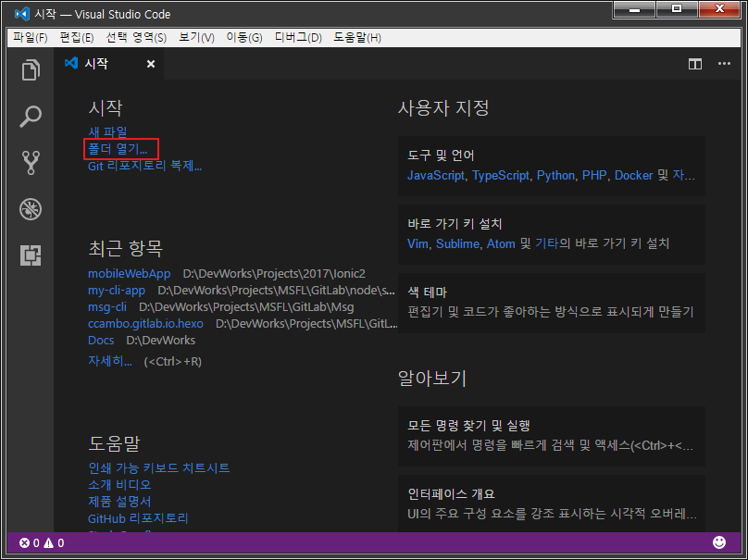Select the 시작 editor tab
The image size is (748, 560).
pos(96,64)
